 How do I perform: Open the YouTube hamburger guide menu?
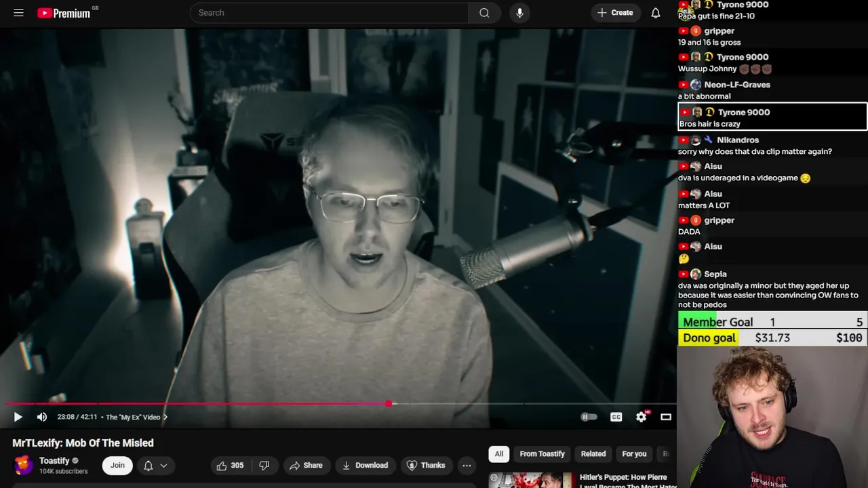[18, 13]
